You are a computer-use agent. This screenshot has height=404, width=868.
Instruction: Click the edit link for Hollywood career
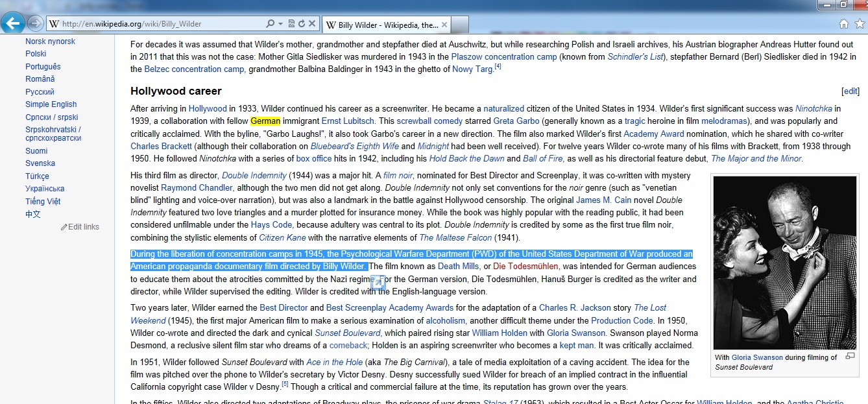point(850,91)
